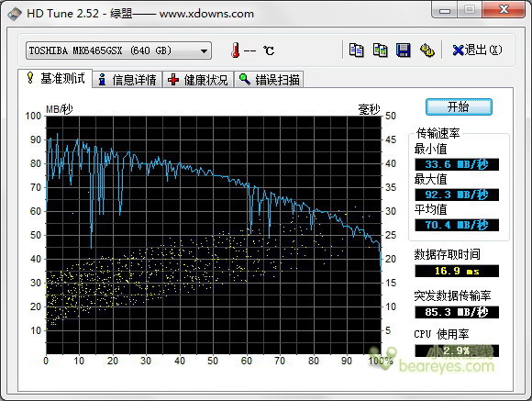
Task: Click the magnifier error scan tab icon
Action: click(x=244, y=79)
